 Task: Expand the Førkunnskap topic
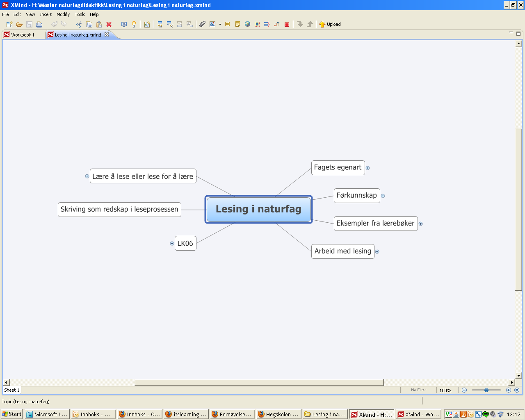pos(383,196)
